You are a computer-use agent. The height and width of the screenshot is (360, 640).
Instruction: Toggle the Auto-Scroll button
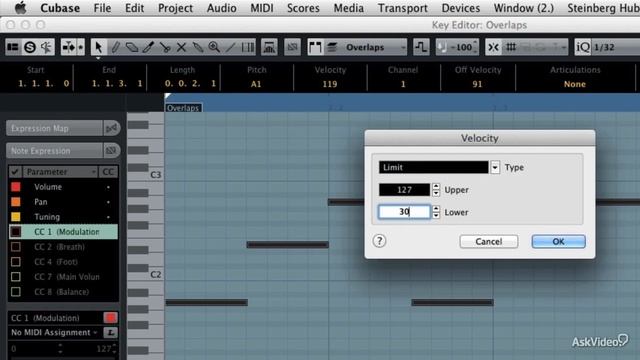pos(69,47)
